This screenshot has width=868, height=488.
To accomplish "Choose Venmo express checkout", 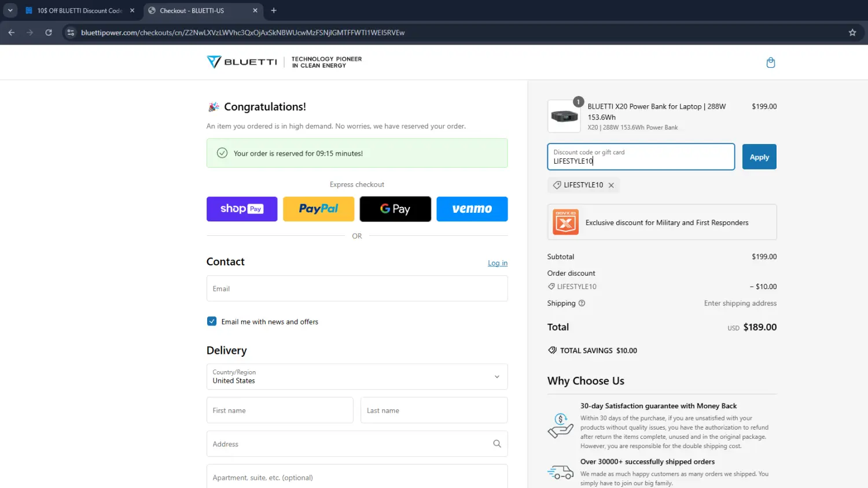I will tap(472, 209).
